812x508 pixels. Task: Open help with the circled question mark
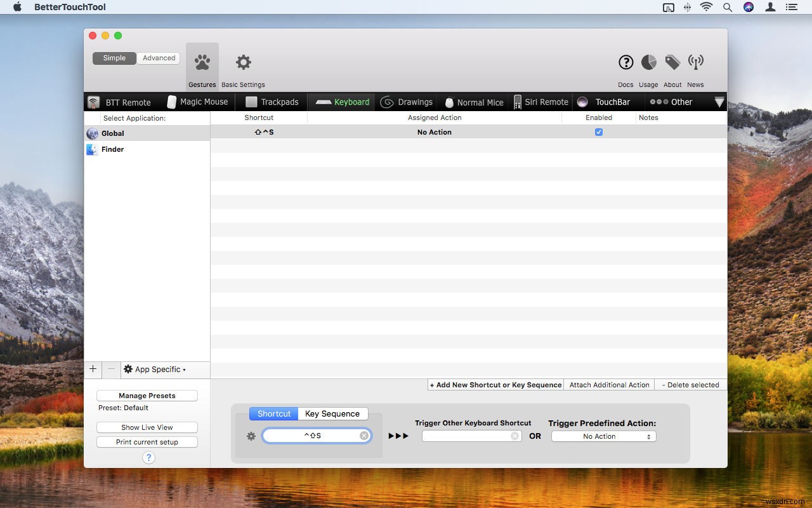tap(148, 457)
